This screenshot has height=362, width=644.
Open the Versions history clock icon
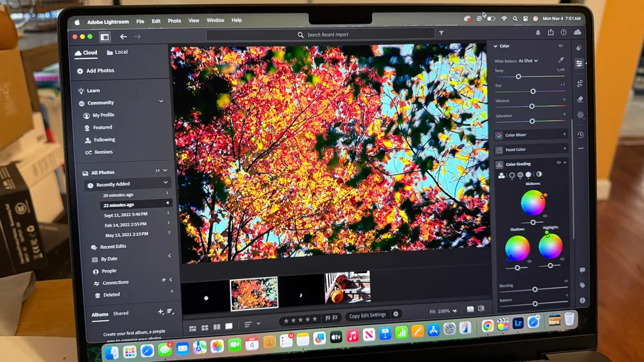(x=580, y=135)
